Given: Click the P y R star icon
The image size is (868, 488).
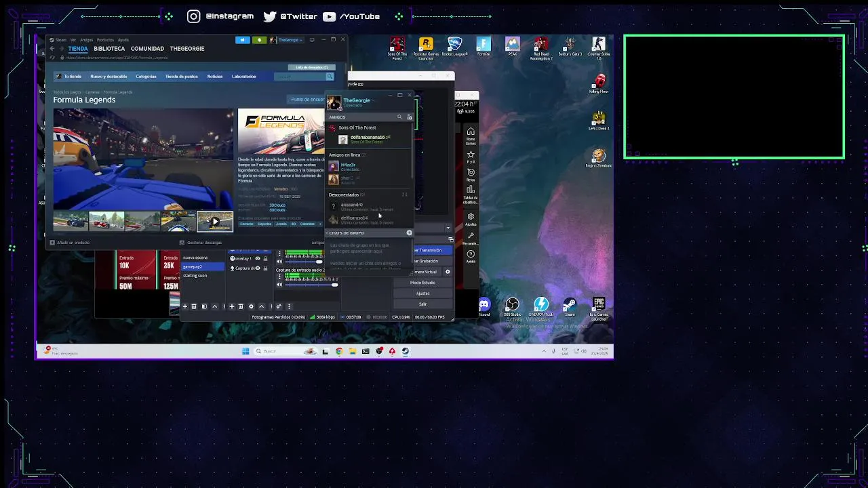Looking at the screenshot, I should click(x=471, y=157).
